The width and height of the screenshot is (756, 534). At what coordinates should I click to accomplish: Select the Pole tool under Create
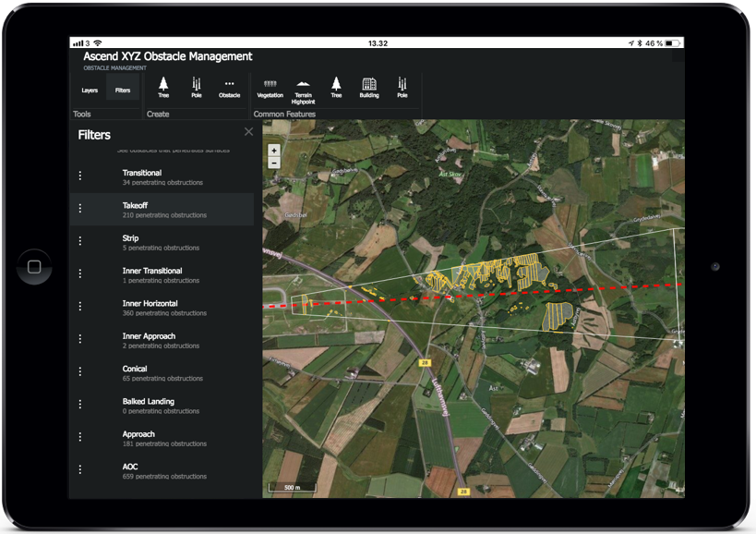click(x=196, y=88)
